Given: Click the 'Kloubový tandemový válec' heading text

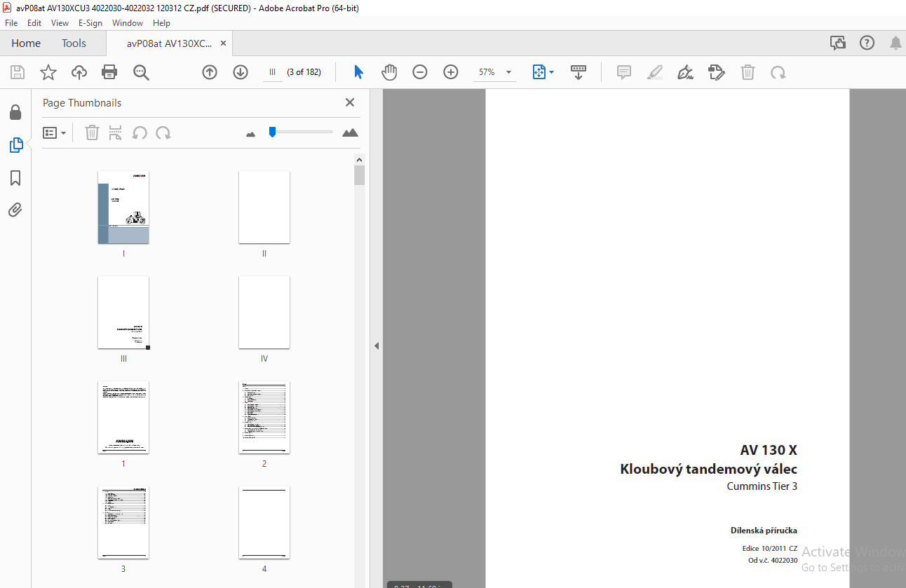Looking at the screenshot, I should pos(708,470).
